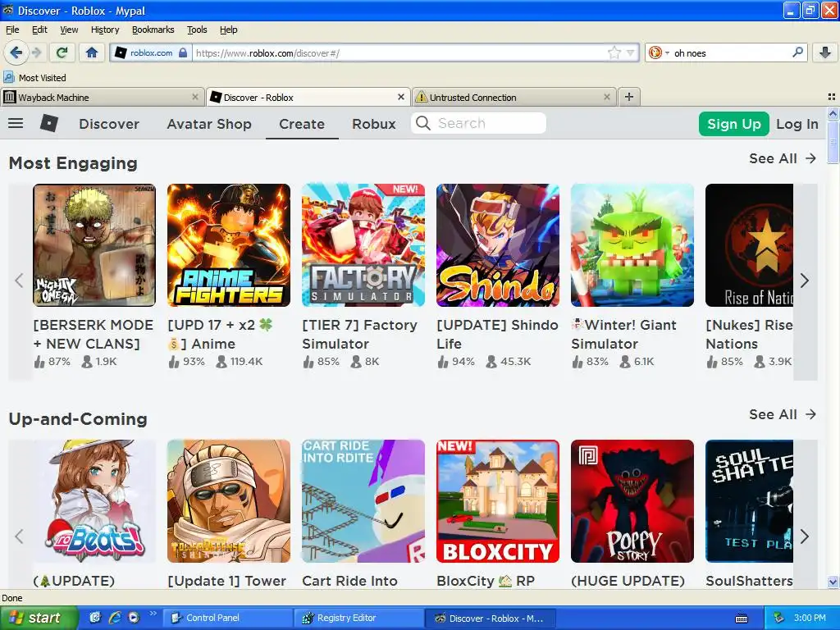Open the File menu

12,30
